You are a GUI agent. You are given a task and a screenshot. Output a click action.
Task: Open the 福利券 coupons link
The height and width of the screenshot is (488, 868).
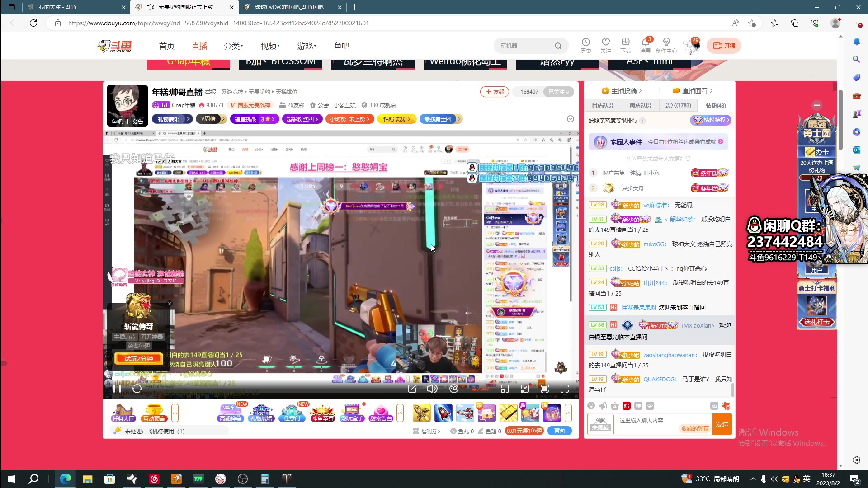[x=427, y=431]
